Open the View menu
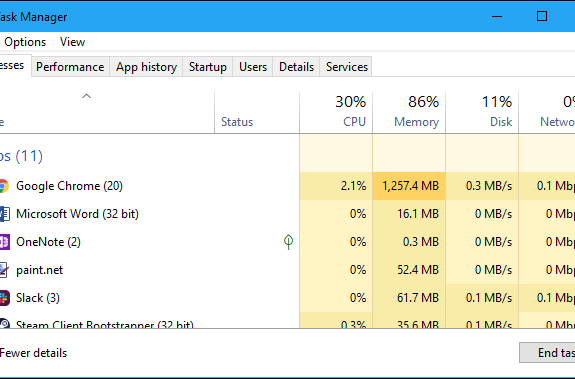Screen dimensions: 575x379 coord(72,42)
